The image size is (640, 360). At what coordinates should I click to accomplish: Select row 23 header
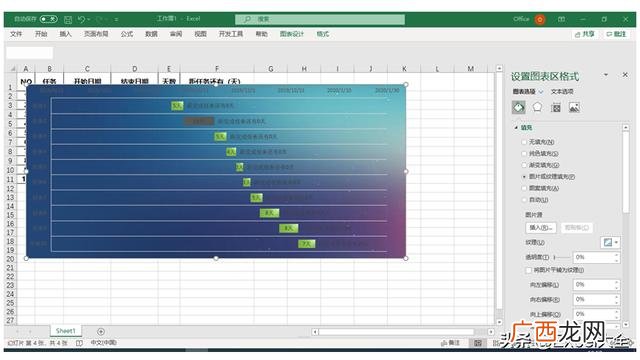10,285
